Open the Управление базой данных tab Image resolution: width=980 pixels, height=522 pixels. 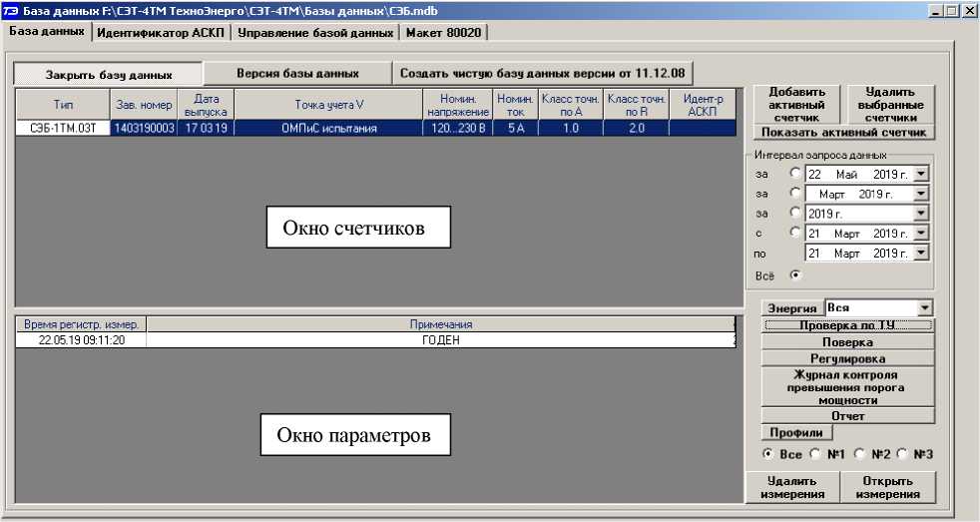pyautogui.click(x=314, y=32)
